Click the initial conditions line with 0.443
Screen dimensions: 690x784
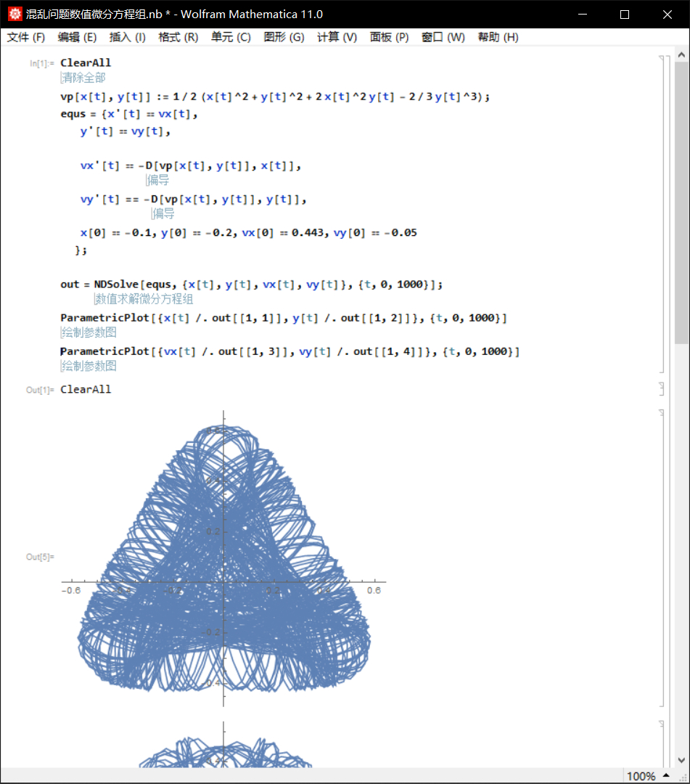[x=248, y=232]
